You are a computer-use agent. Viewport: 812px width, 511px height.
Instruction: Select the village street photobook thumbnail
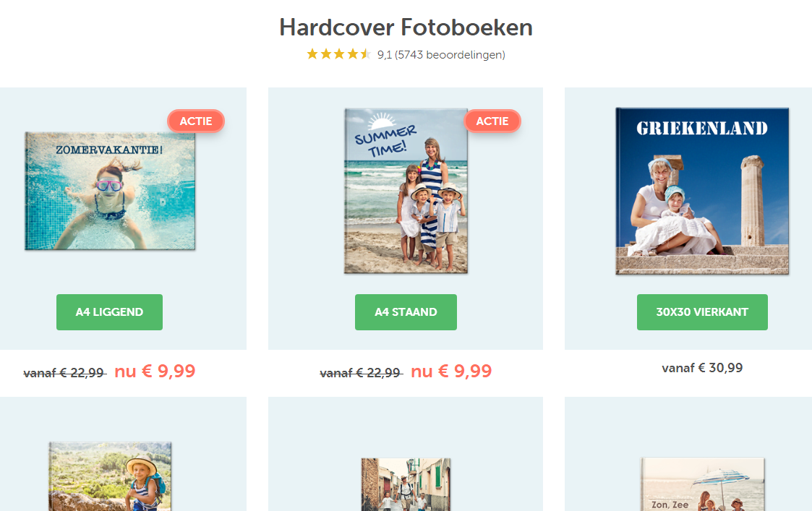pyautogui.click(x=406, y=484)
